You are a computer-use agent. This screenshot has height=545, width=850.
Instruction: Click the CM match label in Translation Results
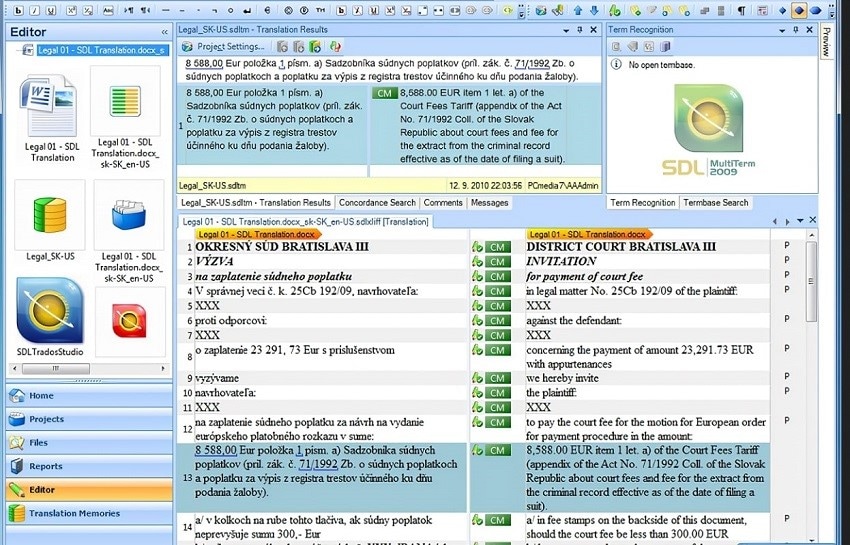[x=384, y=93]
